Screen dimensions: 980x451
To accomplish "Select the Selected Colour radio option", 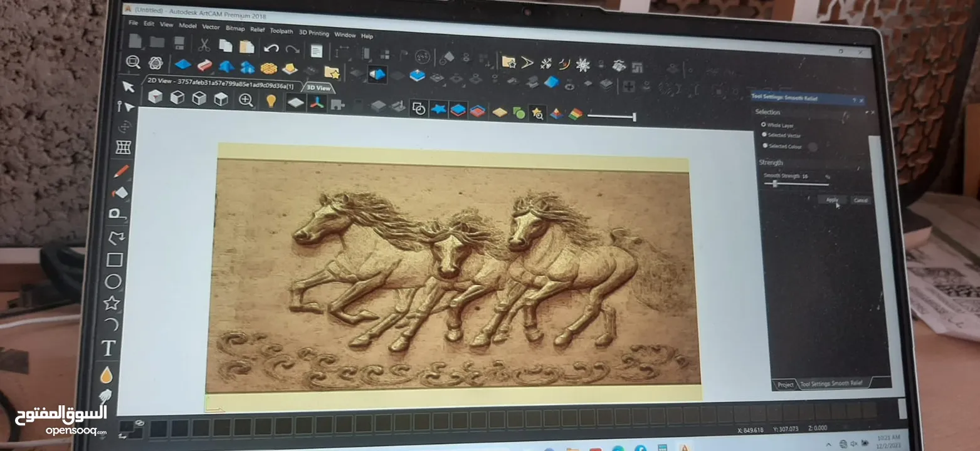I will click(x=764, y=145).
